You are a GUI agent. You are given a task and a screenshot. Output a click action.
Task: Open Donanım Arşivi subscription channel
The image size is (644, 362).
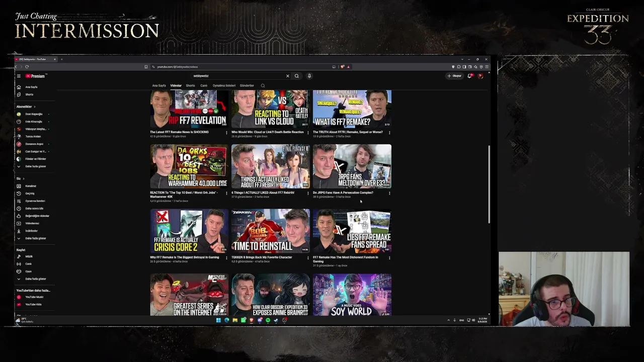pos(34,144)
